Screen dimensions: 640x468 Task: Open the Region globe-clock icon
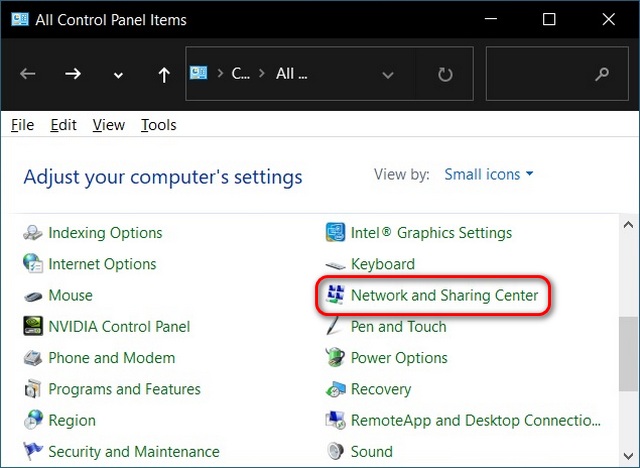tap(33, 420)
